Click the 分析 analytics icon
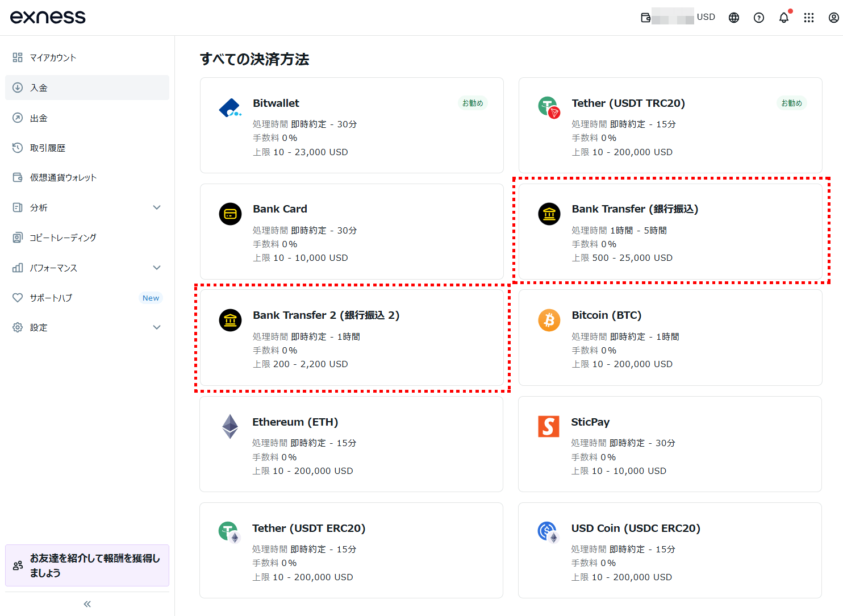Image resolution: width=843 pixels, height=616 pixels. click(18, 207)
